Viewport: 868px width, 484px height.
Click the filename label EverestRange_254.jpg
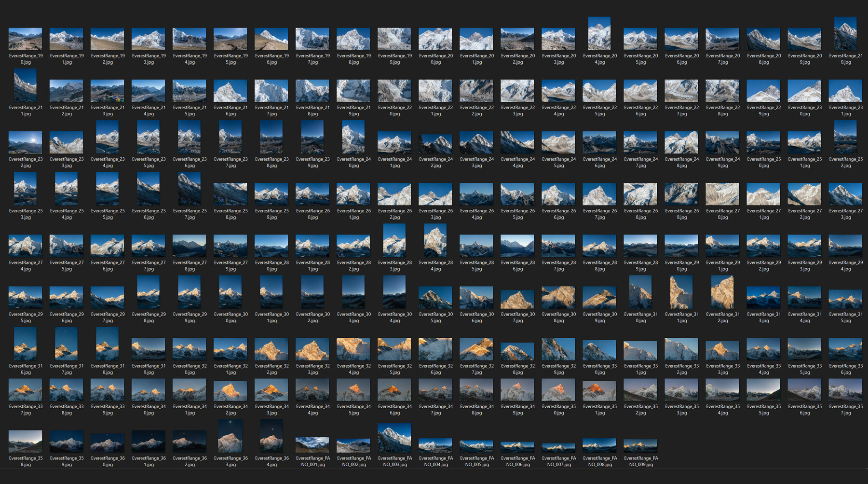pyautogui.click(x=67, y=214)
